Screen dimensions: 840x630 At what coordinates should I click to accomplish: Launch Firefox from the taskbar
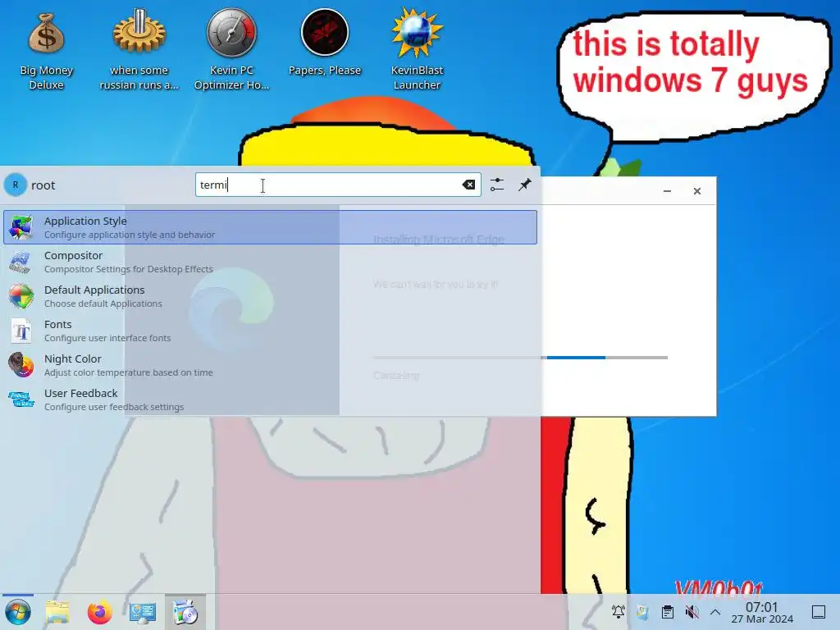click(99, 612)
